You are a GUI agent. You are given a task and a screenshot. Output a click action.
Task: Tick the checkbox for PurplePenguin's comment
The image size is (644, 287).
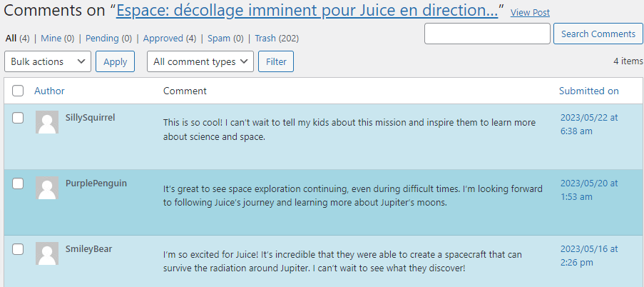coord(18,183)
